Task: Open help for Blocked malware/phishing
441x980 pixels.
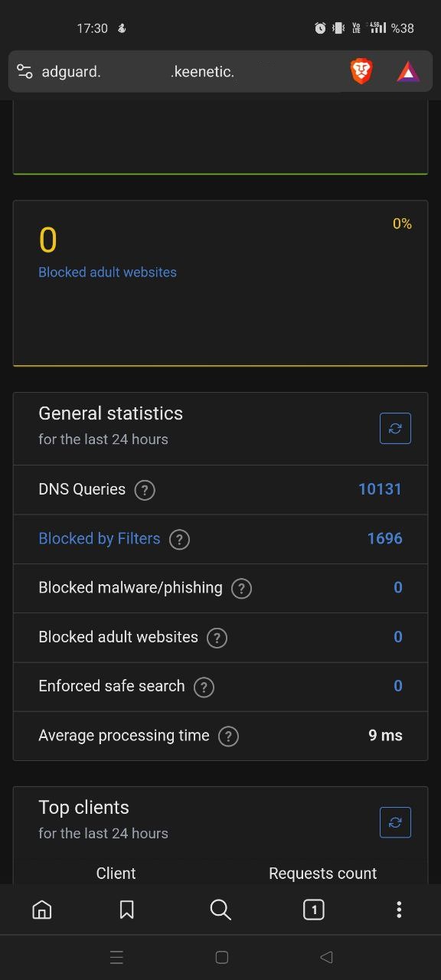Action: 241,588
